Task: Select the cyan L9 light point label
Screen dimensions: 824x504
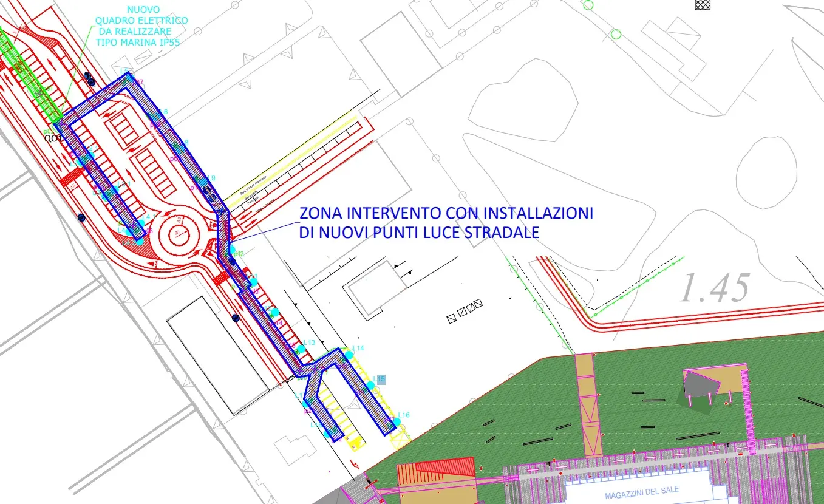Action: coord(211,178)
